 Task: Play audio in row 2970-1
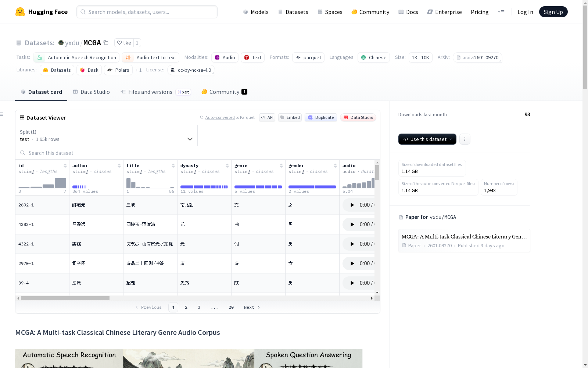coord(352,263)
